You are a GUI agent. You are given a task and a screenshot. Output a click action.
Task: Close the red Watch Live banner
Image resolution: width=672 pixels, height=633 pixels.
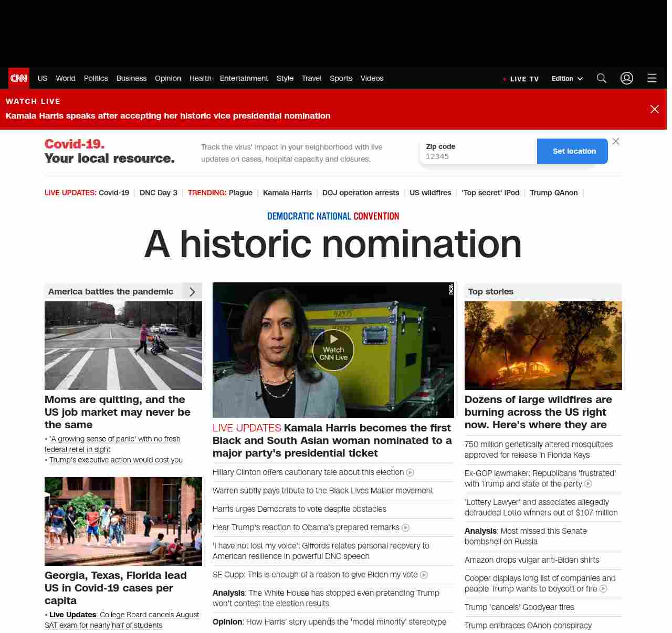pos(654,109)
